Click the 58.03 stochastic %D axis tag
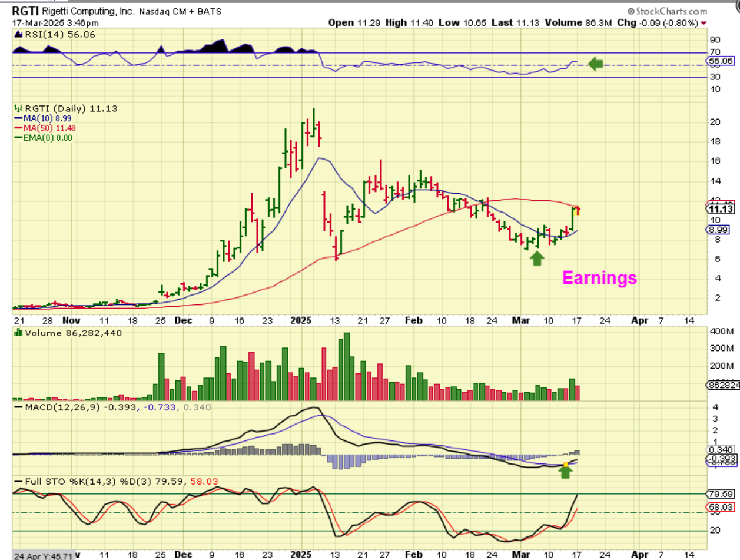Screen dimensions: 740x560 [721, 506]
